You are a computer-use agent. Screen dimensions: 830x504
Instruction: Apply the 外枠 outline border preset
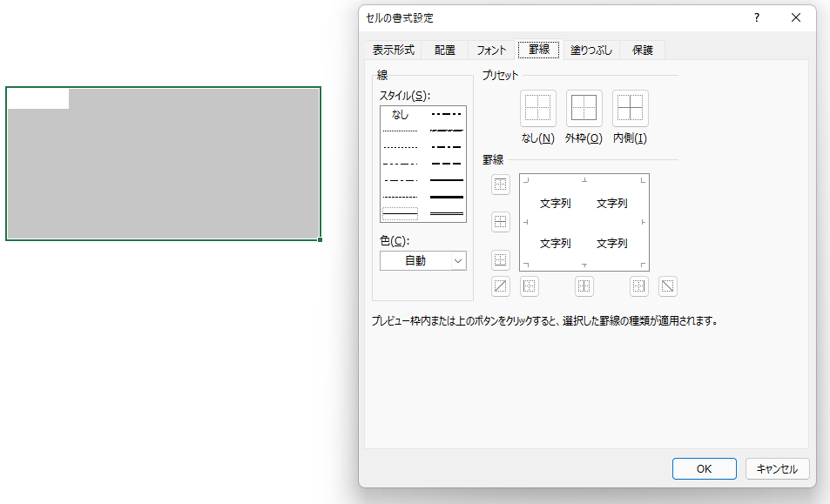click(x=584, y=107)
